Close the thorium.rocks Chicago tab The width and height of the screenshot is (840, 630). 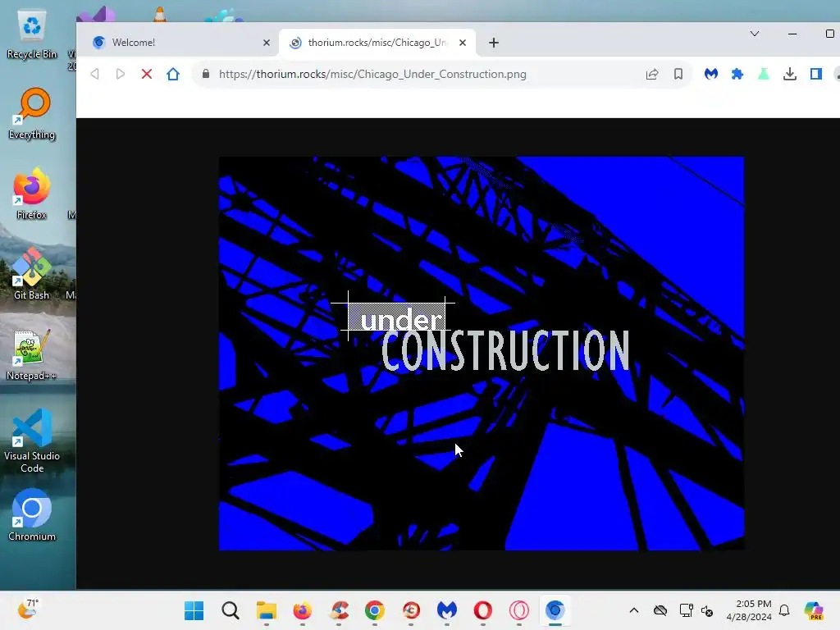click(463, 43)
